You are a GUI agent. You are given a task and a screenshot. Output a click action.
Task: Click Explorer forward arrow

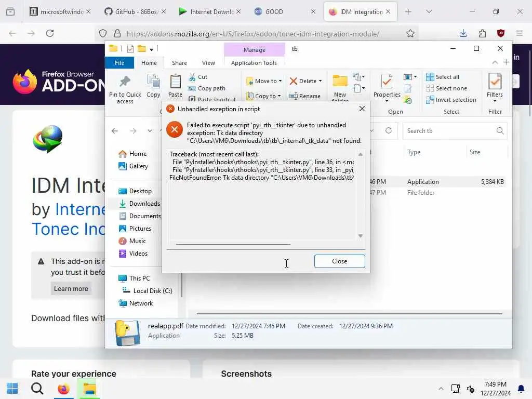tap(133, 131)
